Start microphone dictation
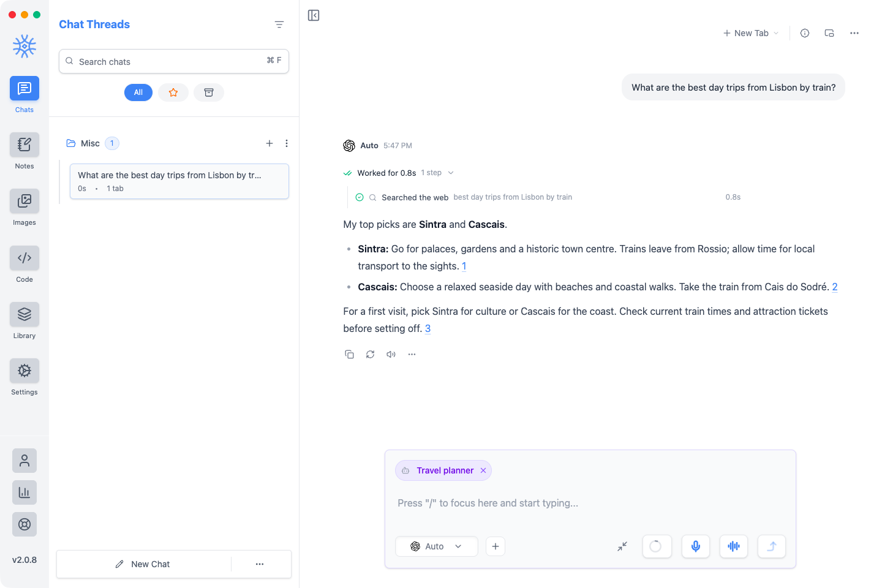This screenshot has height=588, width=882. (696, 546)
